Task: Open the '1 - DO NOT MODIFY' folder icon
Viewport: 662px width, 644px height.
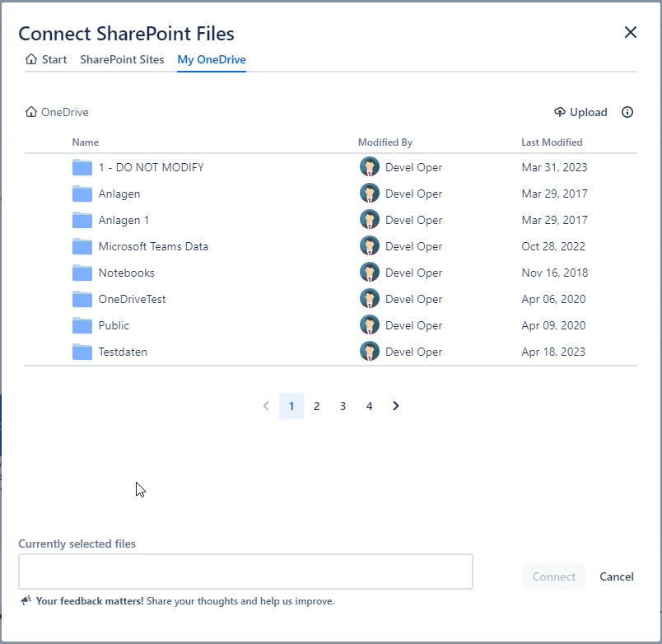Action: 82,168
